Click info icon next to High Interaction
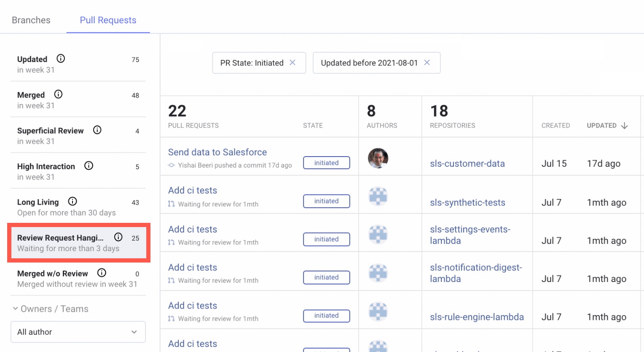This screenshot has width=644, height=352. tap(89, 166)
